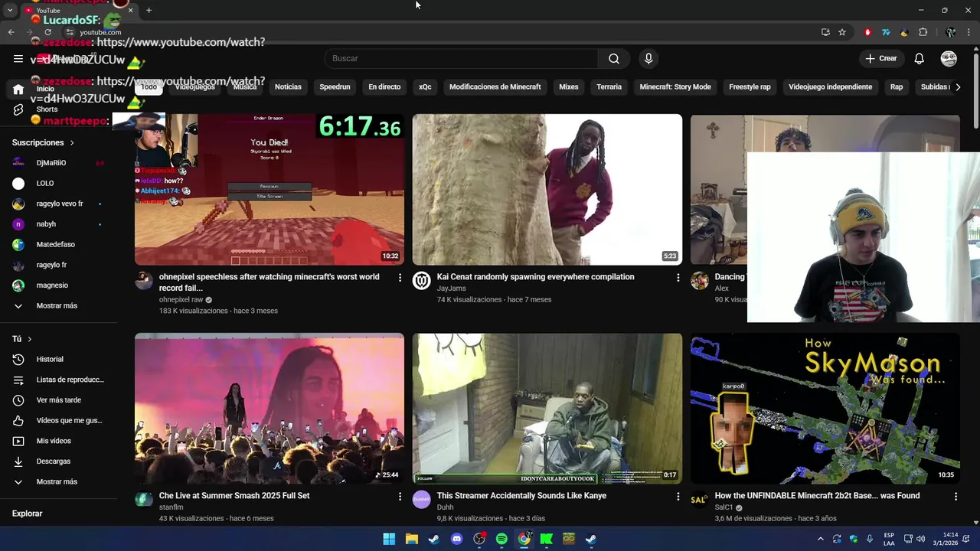Open options for ohnepixel speechless video

coord(400,277)
